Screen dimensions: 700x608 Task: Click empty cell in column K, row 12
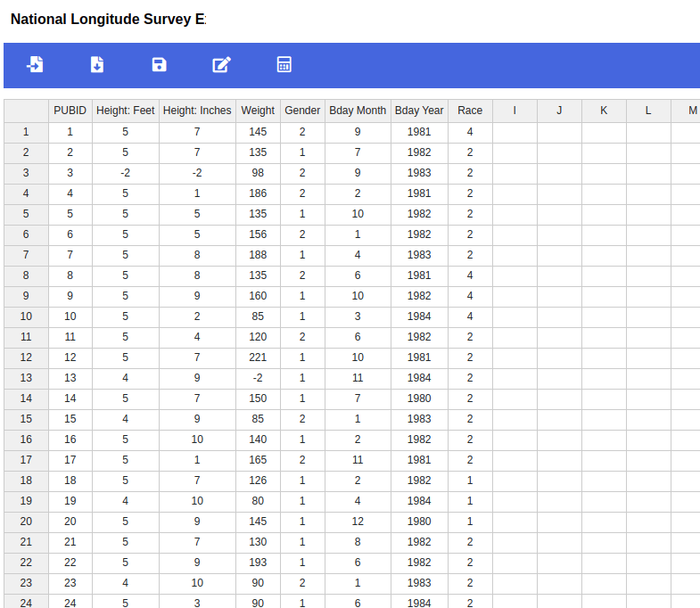[x=604, y=358]
